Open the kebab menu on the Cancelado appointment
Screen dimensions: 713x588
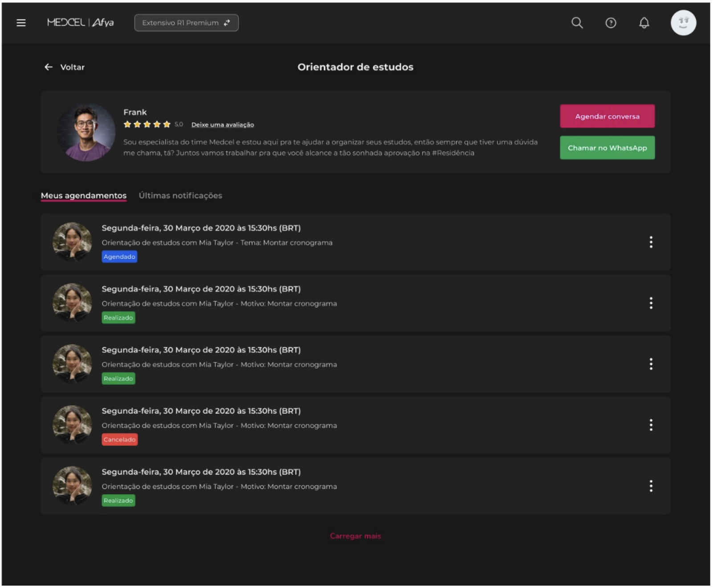point(651,426)
